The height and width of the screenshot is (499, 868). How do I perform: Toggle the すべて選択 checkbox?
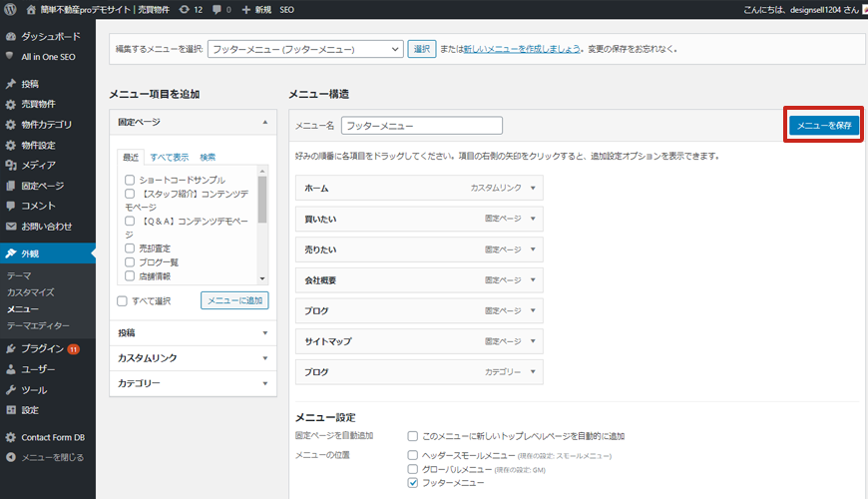tap(122, 300)
